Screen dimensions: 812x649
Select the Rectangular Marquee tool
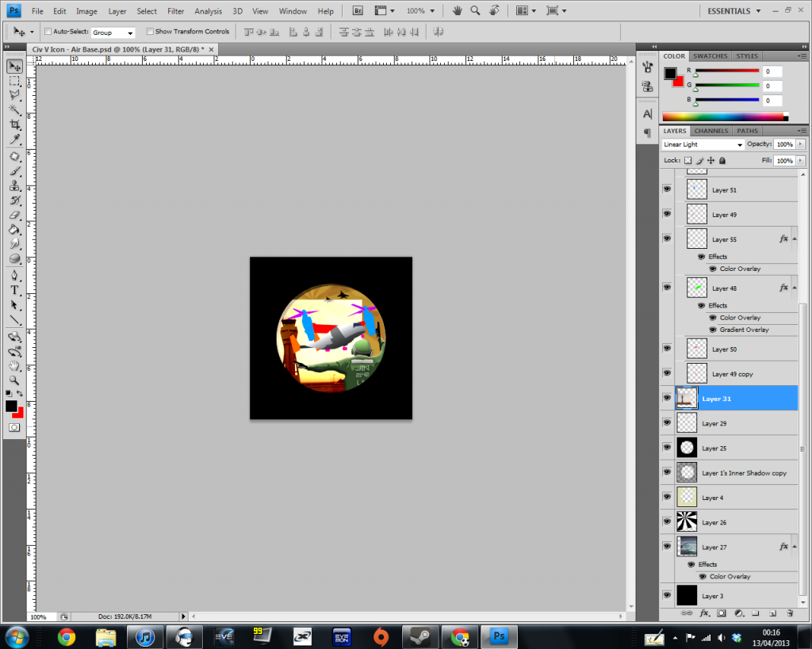click(14, 82)
